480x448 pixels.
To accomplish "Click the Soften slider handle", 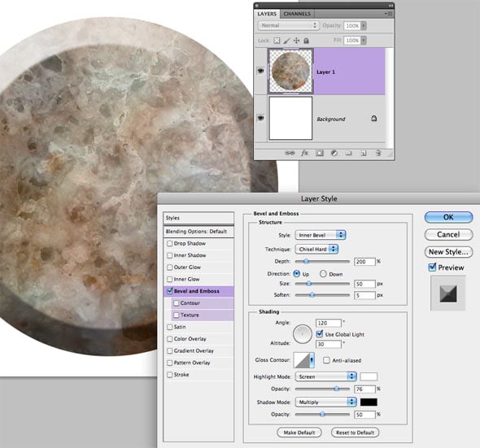I will click(x=312, y=295).
